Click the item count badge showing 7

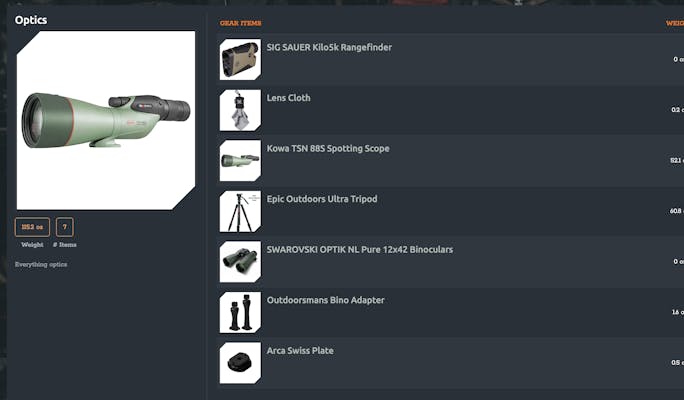click(65, 227)
